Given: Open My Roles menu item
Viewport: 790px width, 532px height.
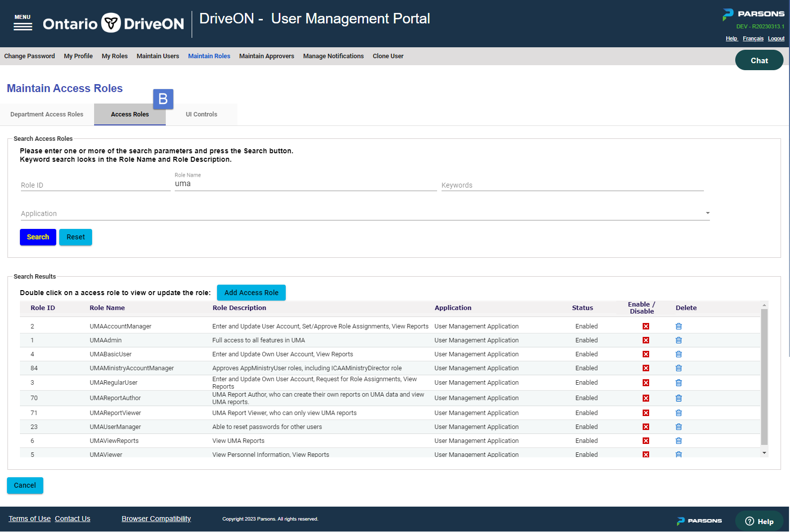Looking at the screenshot, I should (x=114, y=56).
